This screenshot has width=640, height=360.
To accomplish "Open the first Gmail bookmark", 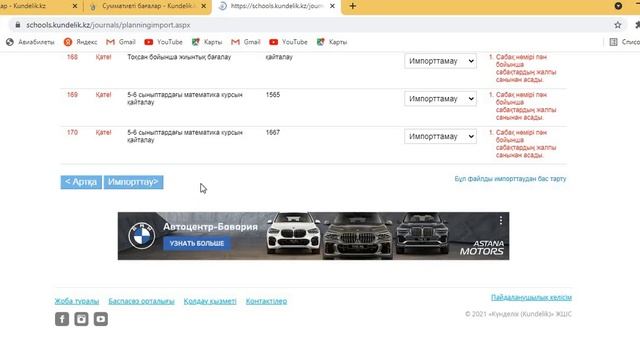I will 121,42.
